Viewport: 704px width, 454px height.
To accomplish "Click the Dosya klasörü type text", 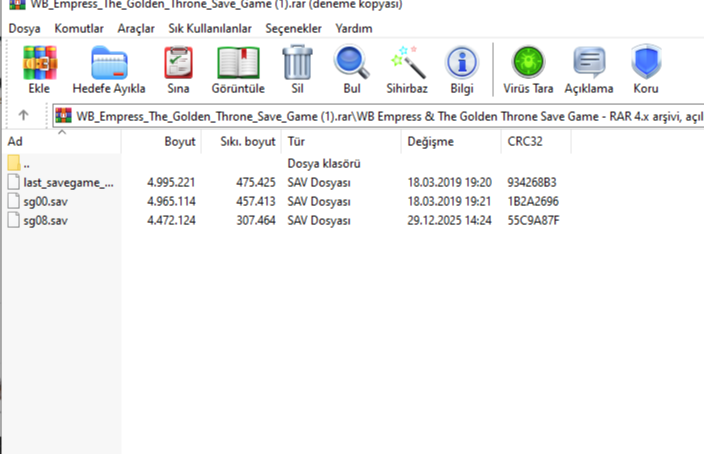I will [324, 163].
